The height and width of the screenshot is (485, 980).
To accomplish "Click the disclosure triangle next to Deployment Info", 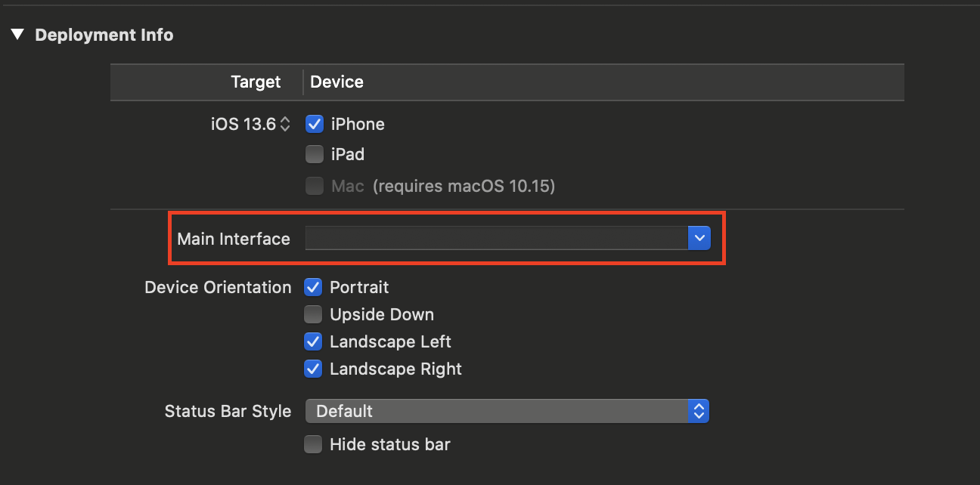I will pyautogui.click(x=17, y=34).
